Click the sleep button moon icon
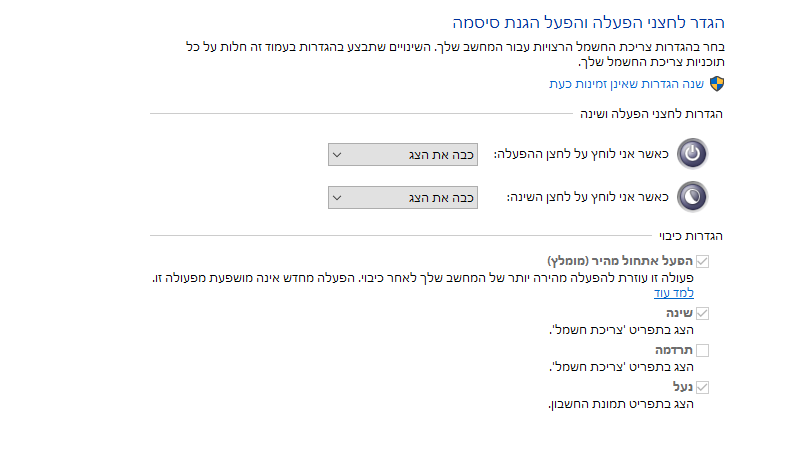The image size is (791, 459). 692,197
